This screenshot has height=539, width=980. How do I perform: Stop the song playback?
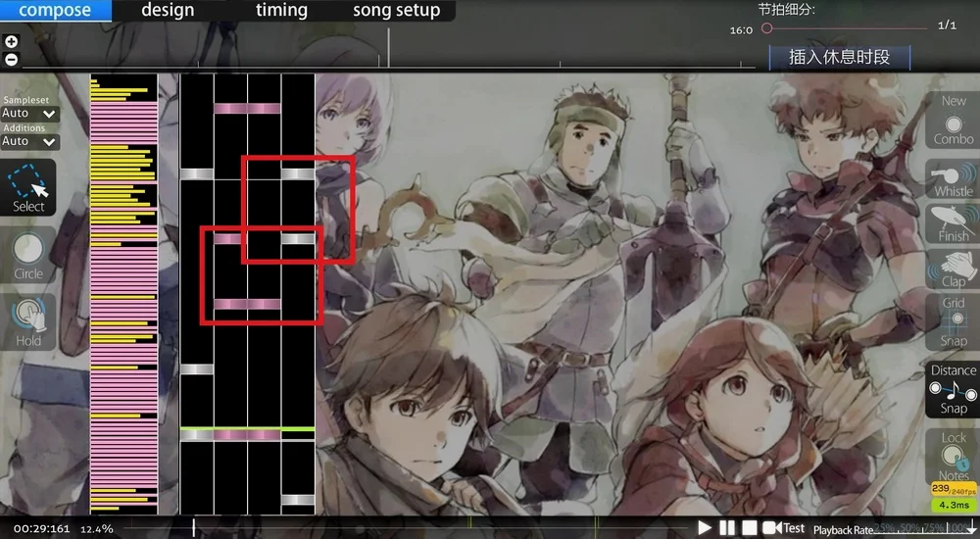pos(750,528)
